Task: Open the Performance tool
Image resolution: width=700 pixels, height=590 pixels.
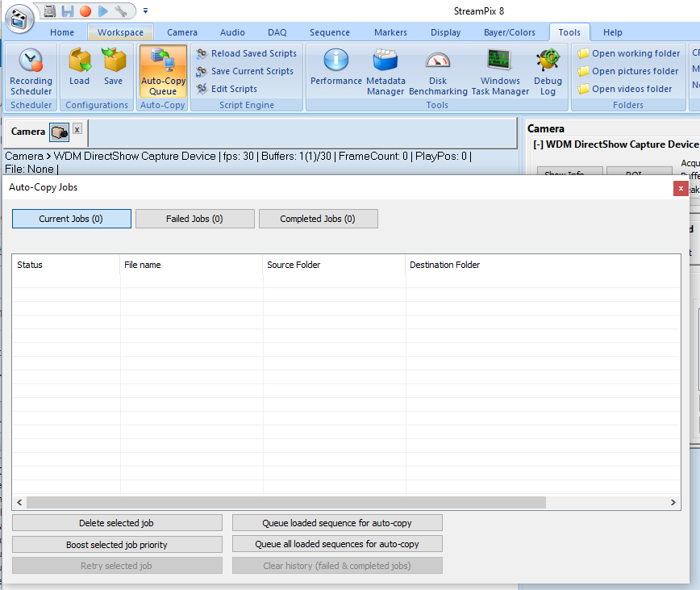Action: tap(336, 68)
